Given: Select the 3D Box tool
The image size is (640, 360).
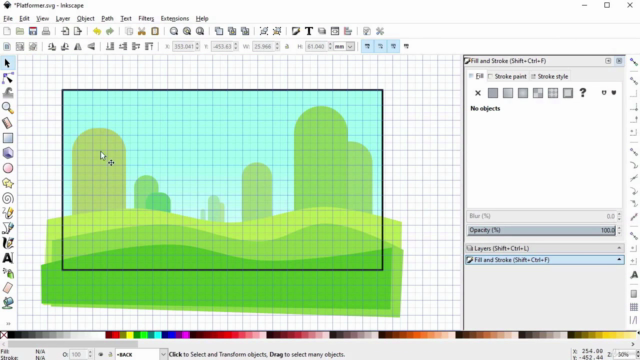Looking at the screenshot, I should pos(7,153).
